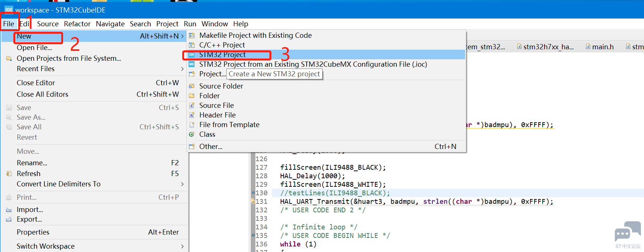The image size is (644, 252).
Task: Click folding marker beside line 135
Action: tap(253, 235)
